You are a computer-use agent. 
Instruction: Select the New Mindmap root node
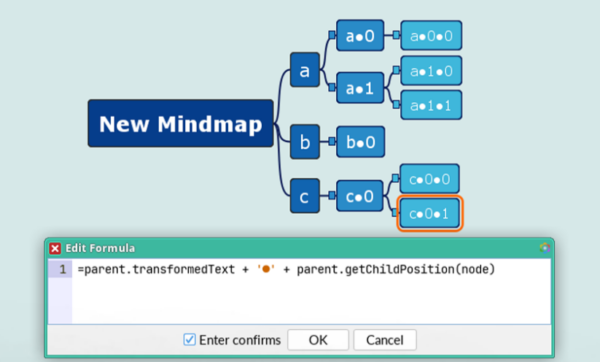click(181, 123)
